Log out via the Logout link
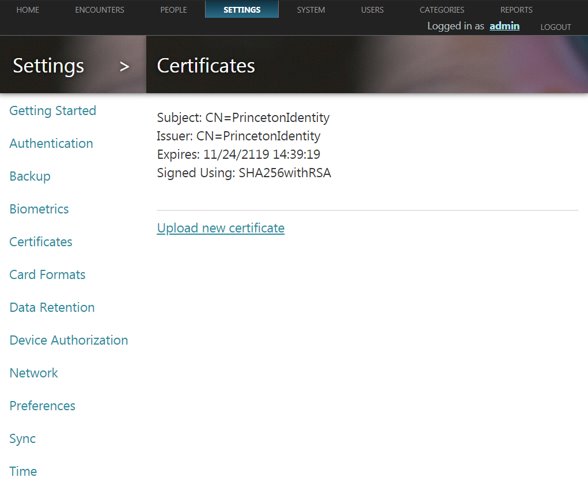Screen dimensions: 588x485 555,27
